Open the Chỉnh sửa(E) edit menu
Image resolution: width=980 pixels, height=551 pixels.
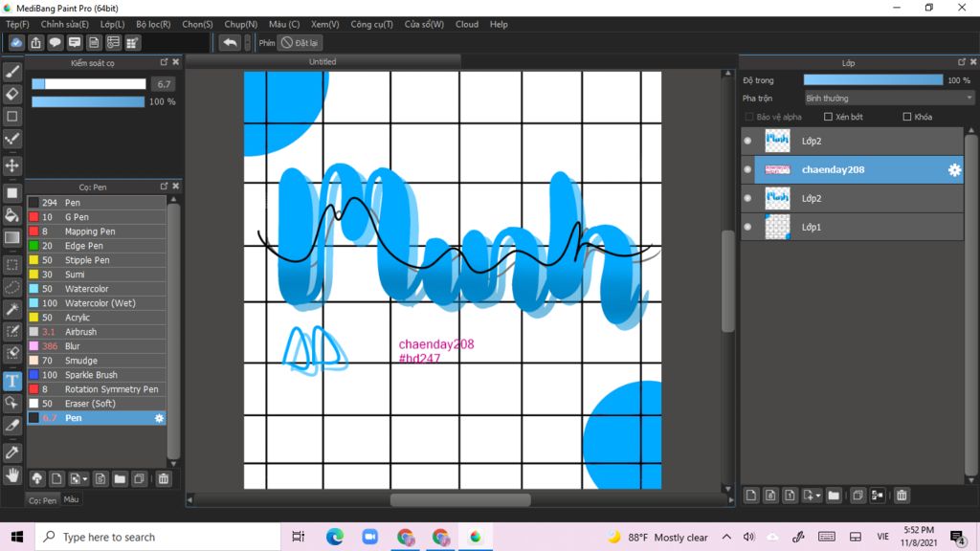click(x=64, y=24)
